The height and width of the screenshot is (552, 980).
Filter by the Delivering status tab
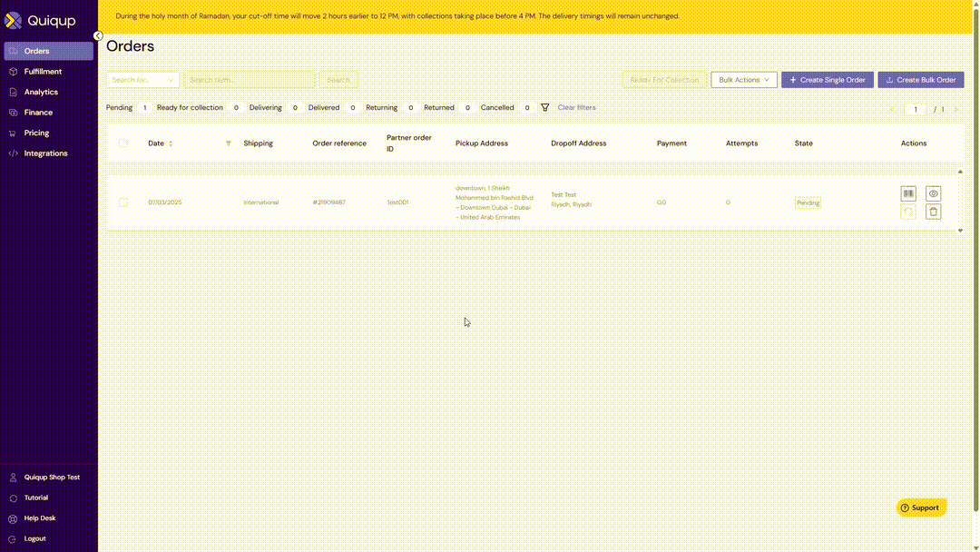[x=274, y=107]
